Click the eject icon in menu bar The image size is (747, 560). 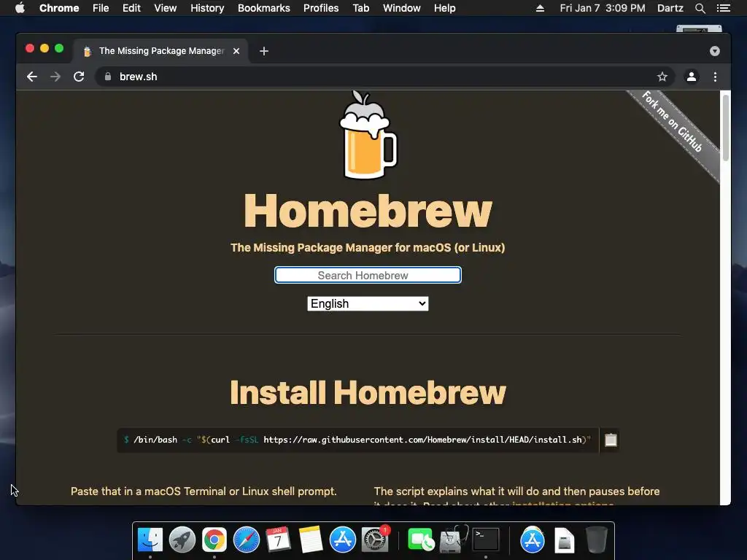click(540, 8)
